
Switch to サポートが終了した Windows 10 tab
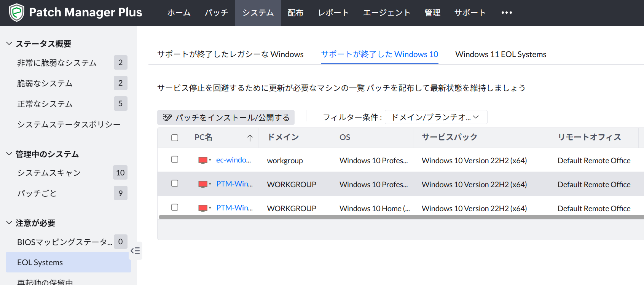[x=379, y=54]
